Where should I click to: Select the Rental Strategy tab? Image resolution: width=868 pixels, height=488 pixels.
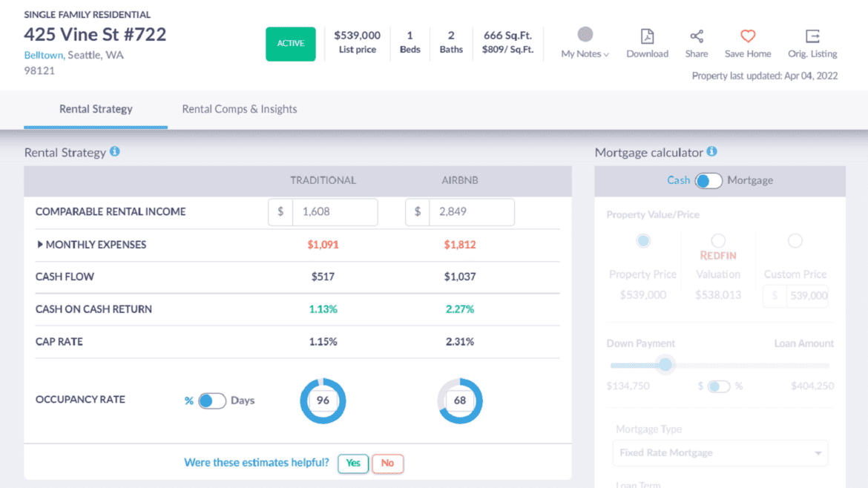[96, 108]
